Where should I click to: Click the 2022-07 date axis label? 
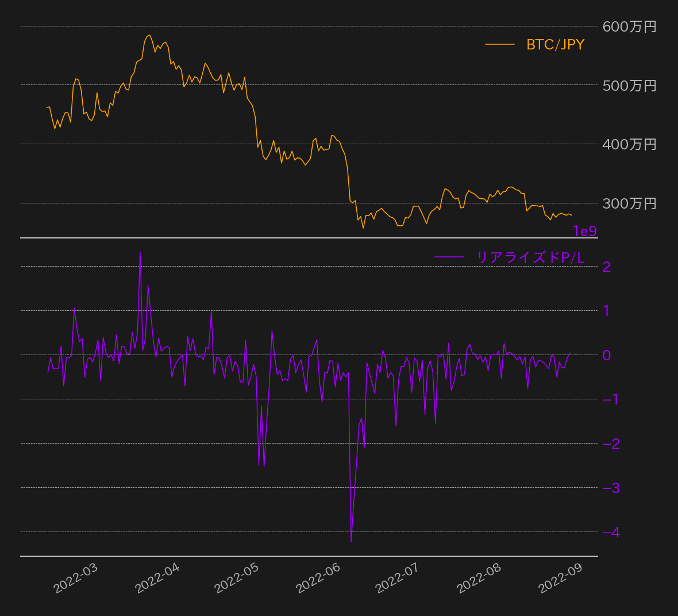pyautogui.click(x=398, y=578)
